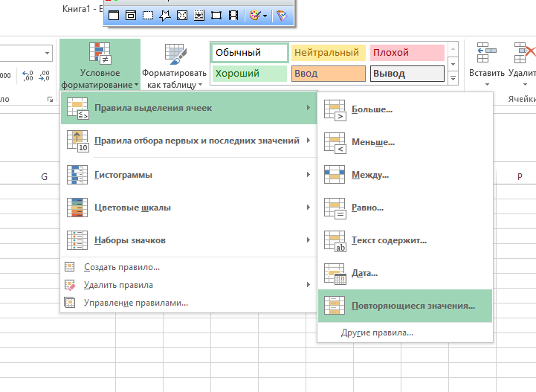536x392 pixels.
Task: Click the top/bottom rules icon with 10
Action: pos(78,141)
